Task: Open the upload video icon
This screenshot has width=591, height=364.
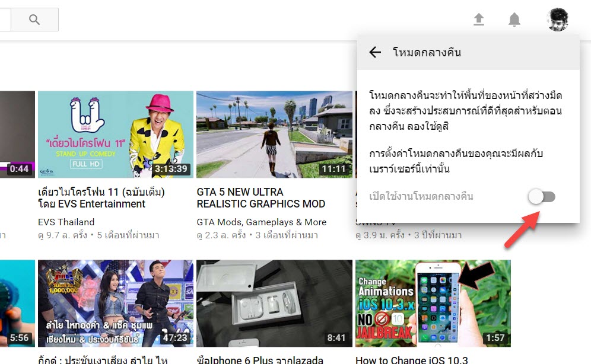Action: (478, 20)
